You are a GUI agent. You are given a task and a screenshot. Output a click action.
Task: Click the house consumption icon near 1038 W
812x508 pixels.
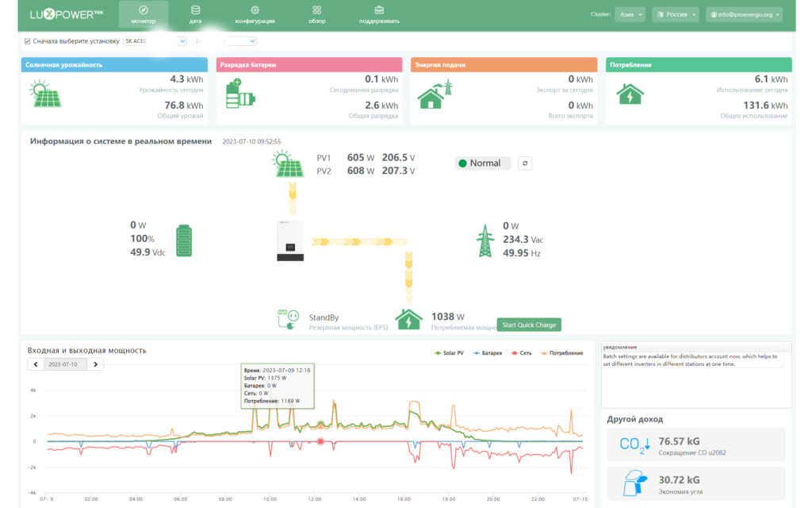(x=408, y=319)
